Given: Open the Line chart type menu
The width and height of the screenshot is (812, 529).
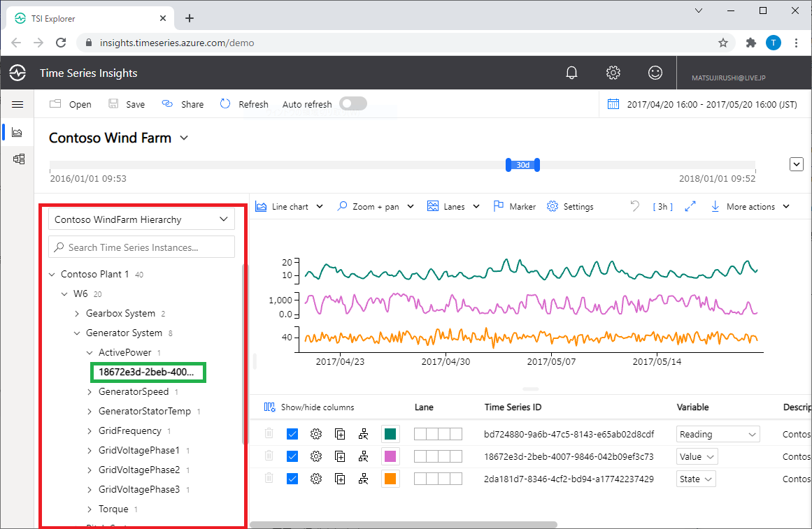Looking at the screenshot, I should click(x=290, y=207).
